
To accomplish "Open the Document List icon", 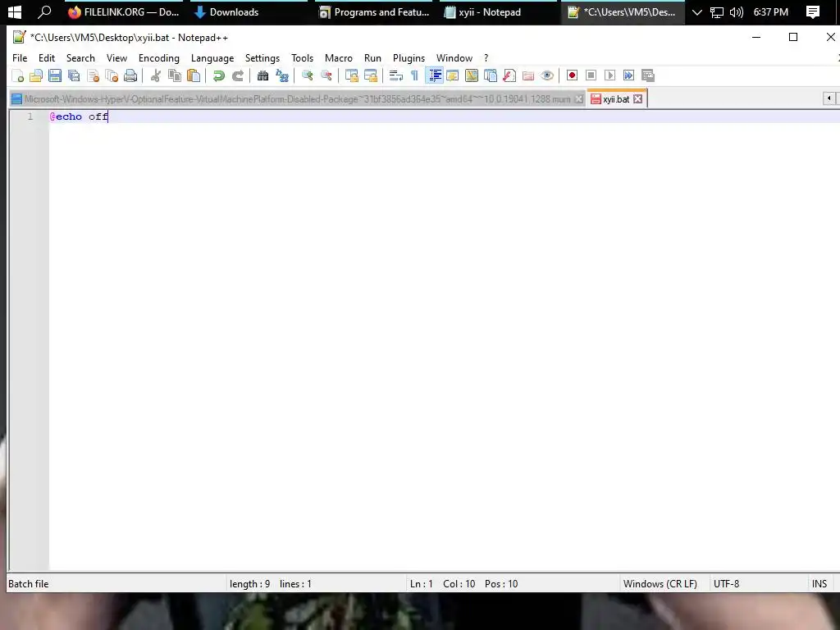I will (491, 75).
